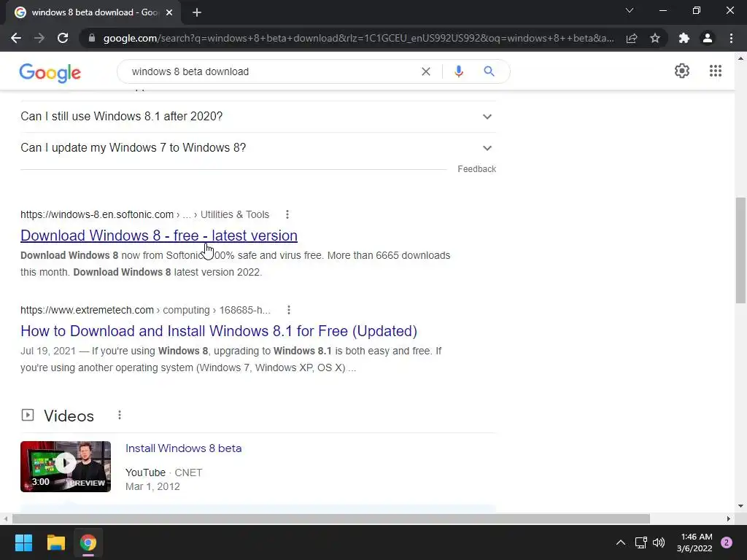
Task: Open Google quick settings gear
Action: click(682, 71)
